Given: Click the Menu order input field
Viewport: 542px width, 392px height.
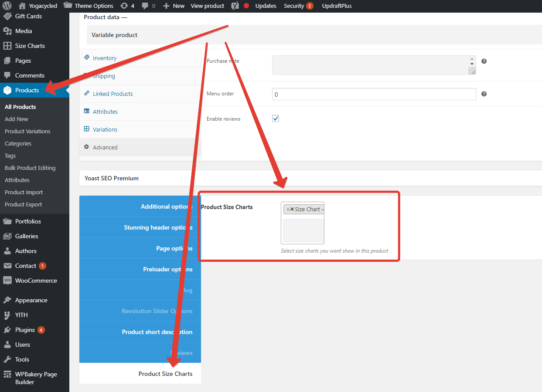Looking at the screenshot, I should coord(374,94).
